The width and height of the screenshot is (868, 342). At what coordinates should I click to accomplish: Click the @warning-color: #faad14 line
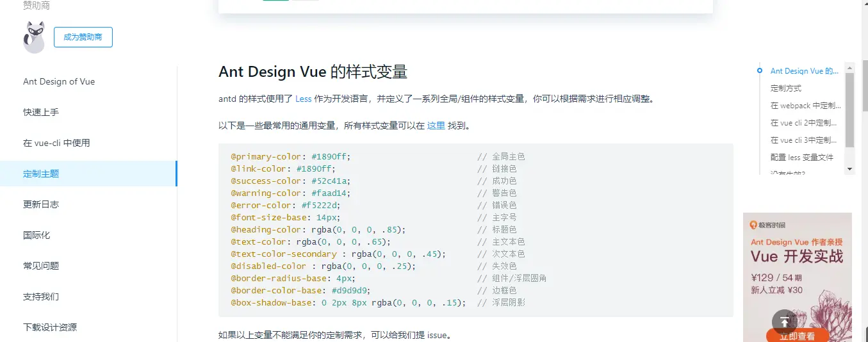pos(291,193)
